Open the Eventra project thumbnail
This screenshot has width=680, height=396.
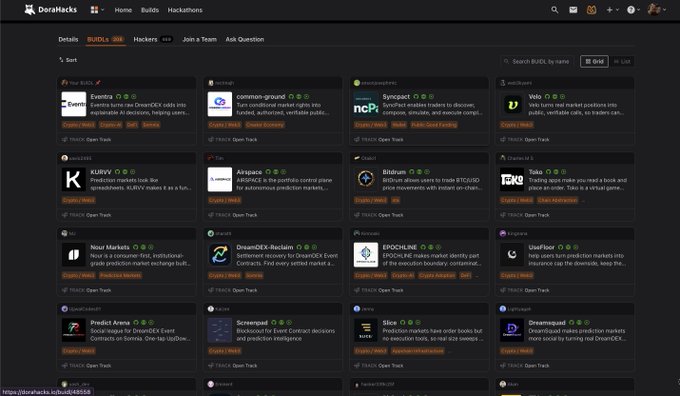(x=74, y=104)
